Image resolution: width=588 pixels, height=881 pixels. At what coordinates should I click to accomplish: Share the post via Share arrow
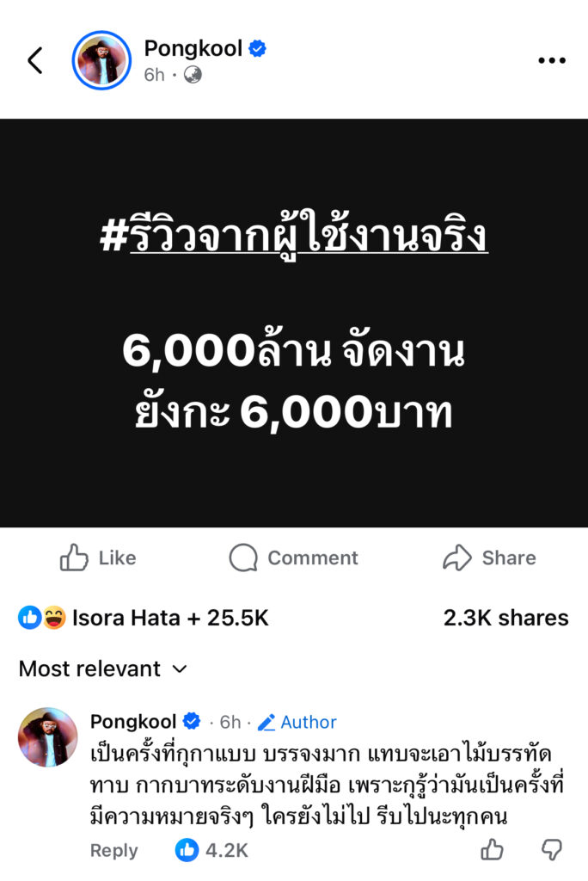489,558
